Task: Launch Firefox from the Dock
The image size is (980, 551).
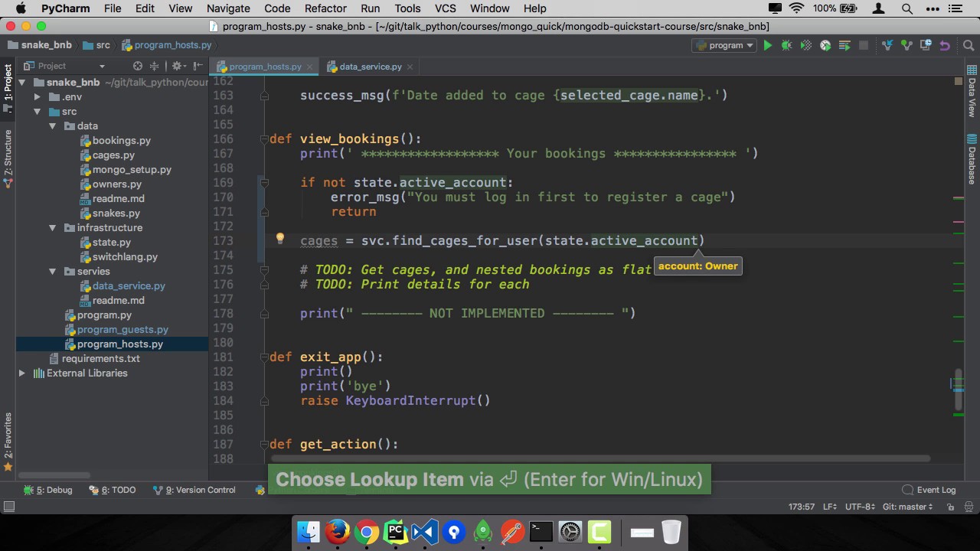Action: coord(338,531)
